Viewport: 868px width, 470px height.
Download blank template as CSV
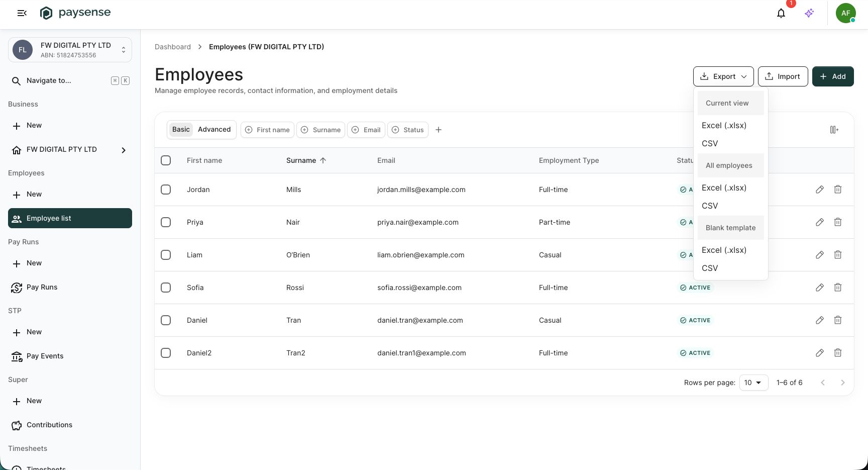click(730, 268)
